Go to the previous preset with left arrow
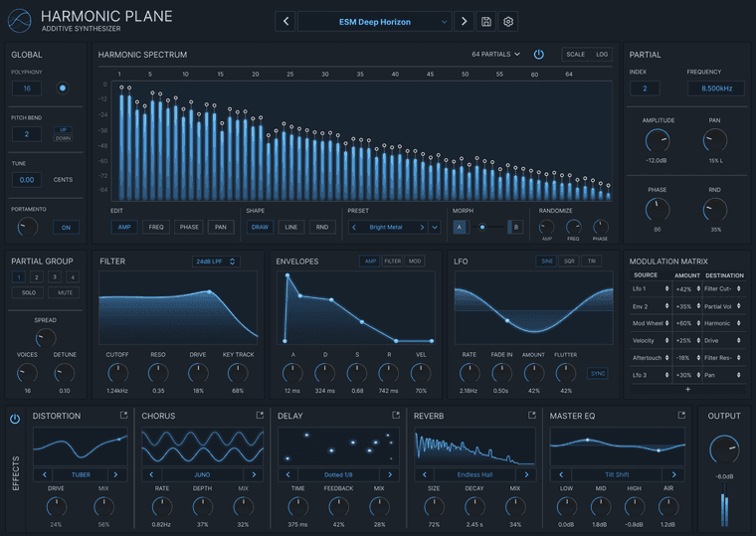Screen dimensions: 756x536 tap(285, 22)
